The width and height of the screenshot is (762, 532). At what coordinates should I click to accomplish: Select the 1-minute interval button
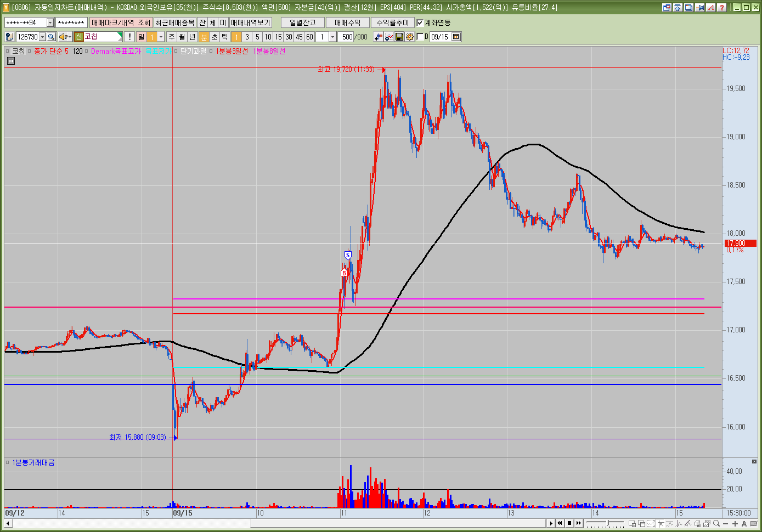pyautogui.click(x=236, y=37)
